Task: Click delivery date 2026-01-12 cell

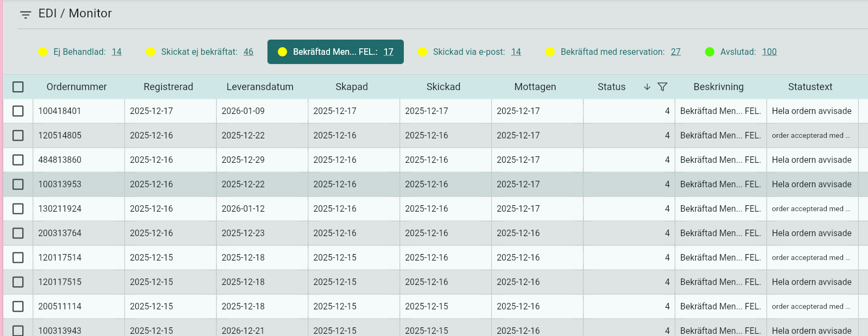Action: pyautogui.click(x=262, y=209)
